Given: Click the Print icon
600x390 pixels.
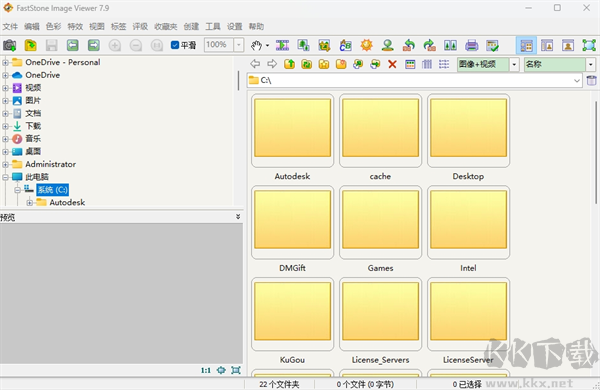Looking at the screenshot, I should point(471,45).
